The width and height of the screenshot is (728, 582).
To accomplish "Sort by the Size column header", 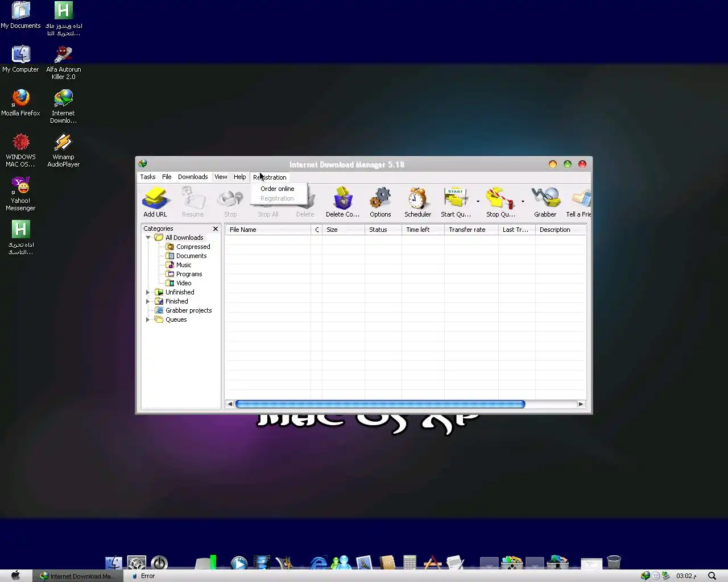I will 344,230.
